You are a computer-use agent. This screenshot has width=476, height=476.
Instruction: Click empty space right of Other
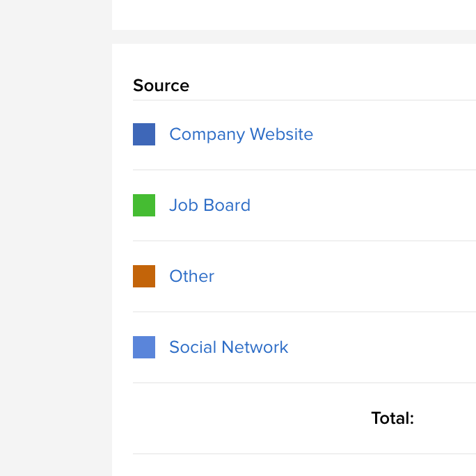coord(346,276)
